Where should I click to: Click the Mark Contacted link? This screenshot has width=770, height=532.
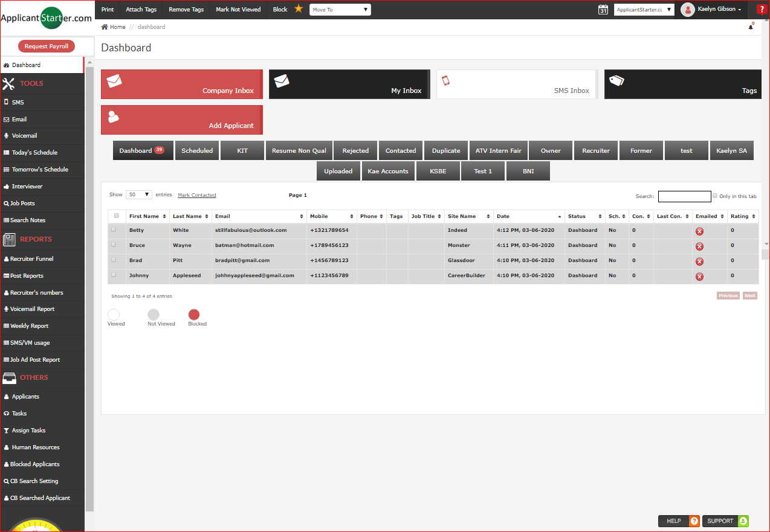(196, 194)
